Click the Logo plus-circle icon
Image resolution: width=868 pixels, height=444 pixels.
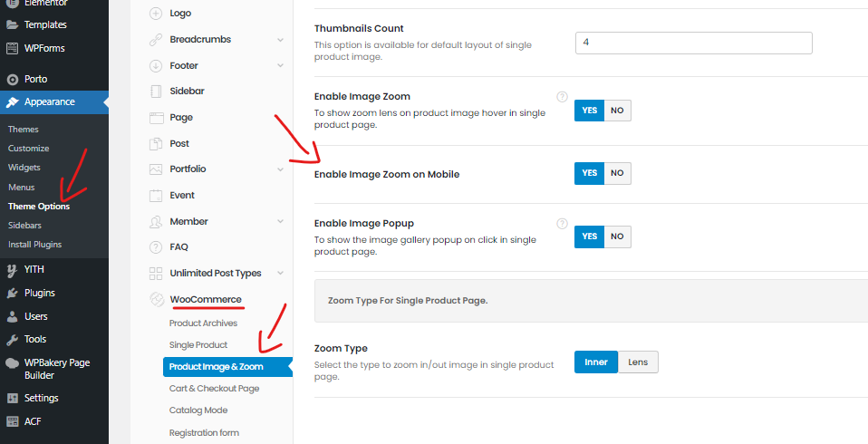[156, 14]
